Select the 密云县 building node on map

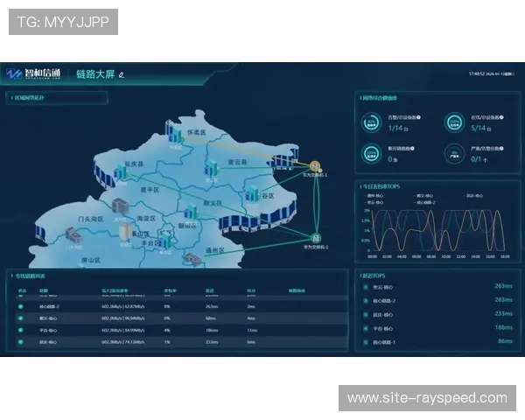click(x=212, y=168)
